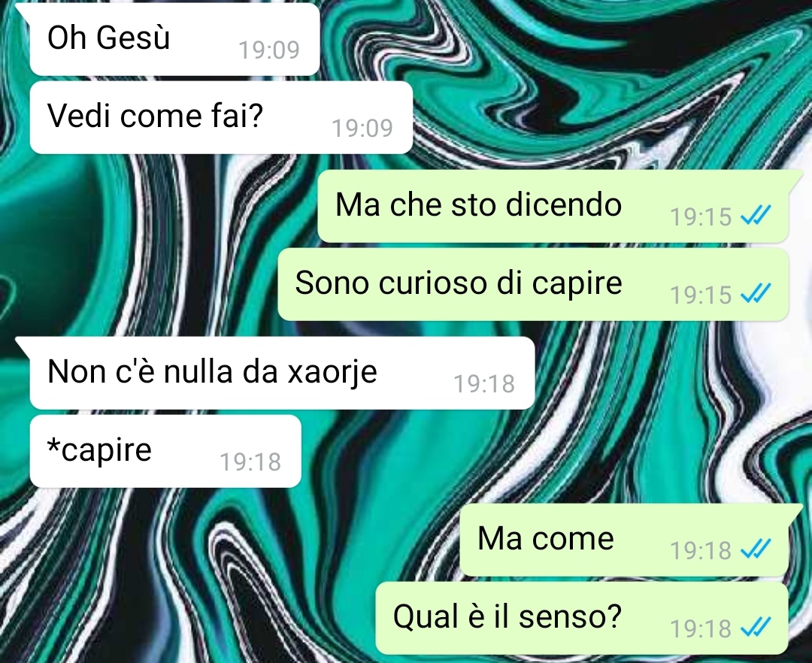
Task: Tap the 'Oh Gesù' message bubble
Action: coord(175,39)
